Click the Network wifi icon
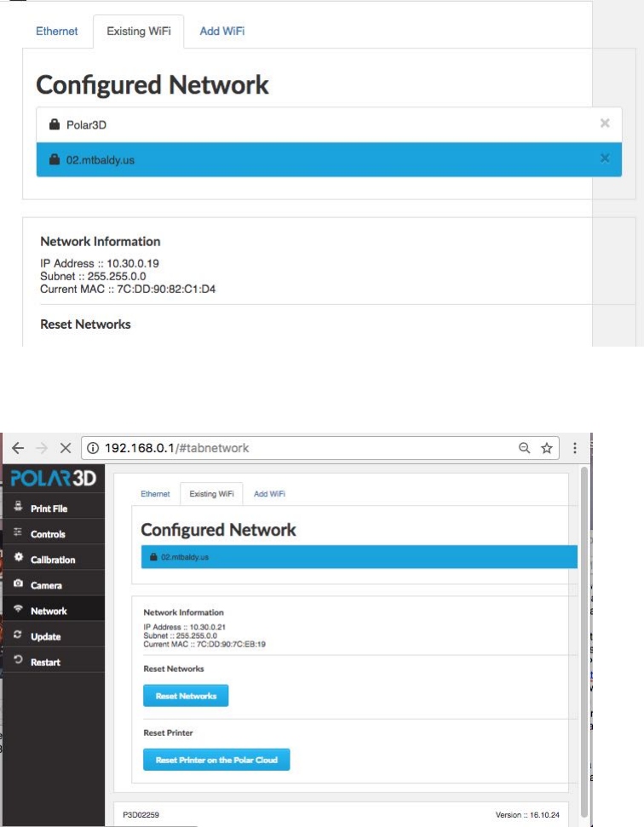The height and width of the screenshot is (827, 644). 18,609
